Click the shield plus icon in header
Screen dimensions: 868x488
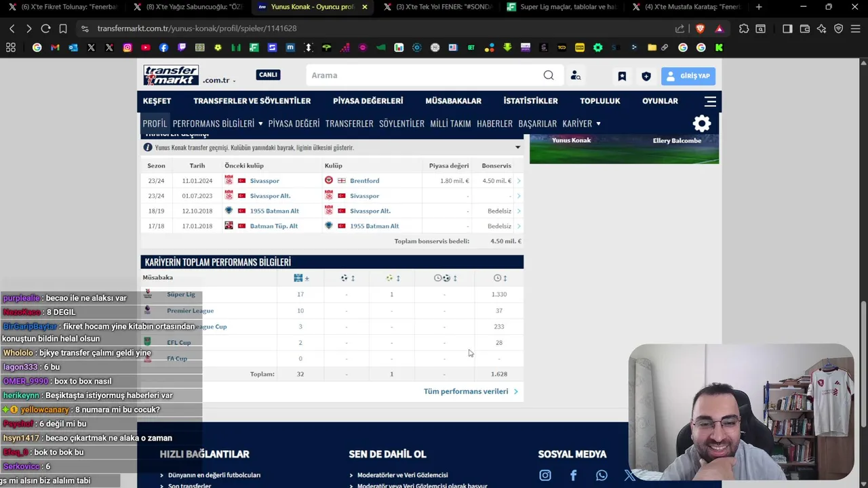point(646,76)
